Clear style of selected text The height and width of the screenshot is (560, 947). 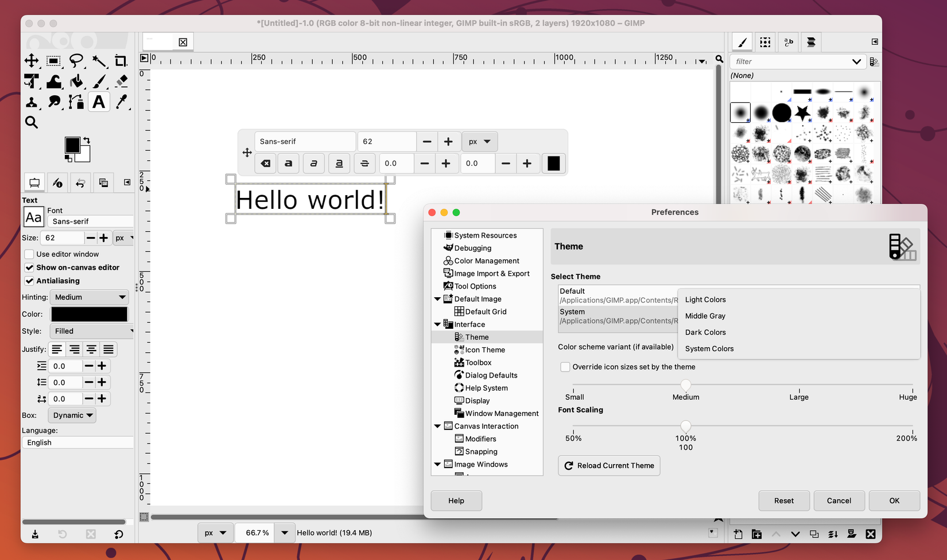(x=265, y=164)
